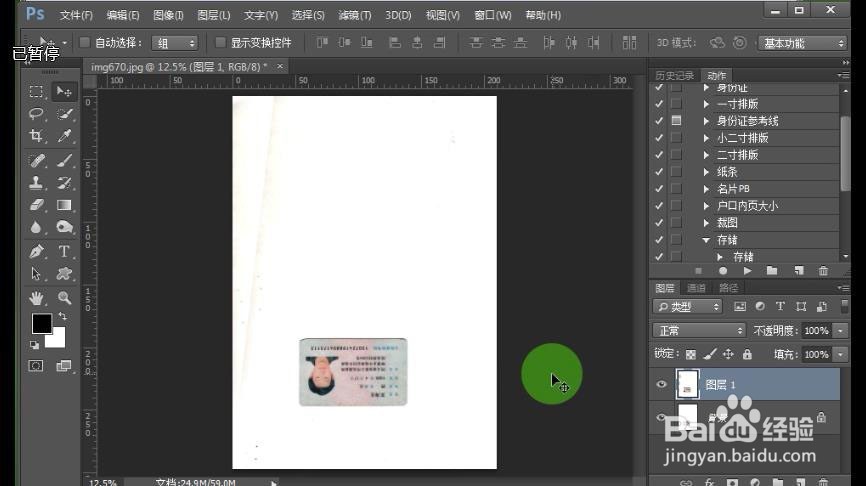Toggle lock transparent pixels
The image size is (866, 486).
(x=691, y=354)
